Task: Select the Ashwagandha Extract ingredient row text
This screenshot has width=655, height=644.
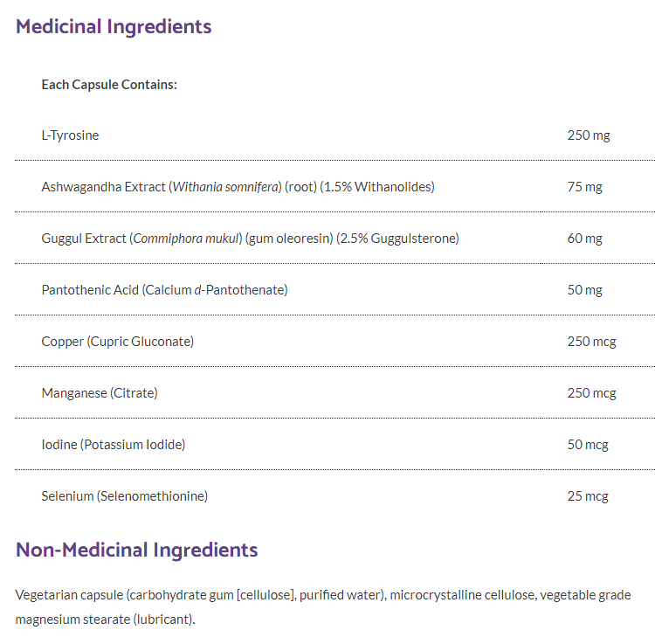Action: coord(238,187)
